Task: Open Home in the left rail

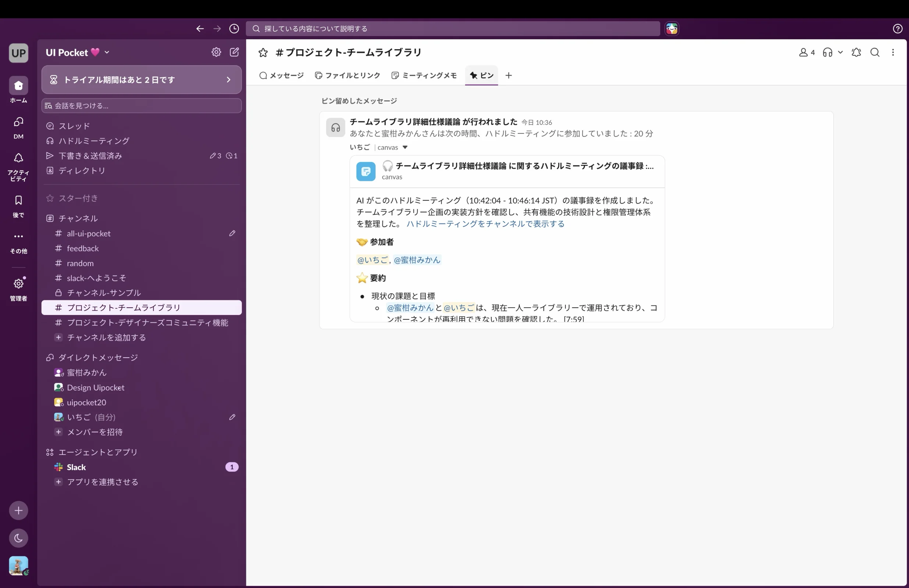Action: click(18, 90)
